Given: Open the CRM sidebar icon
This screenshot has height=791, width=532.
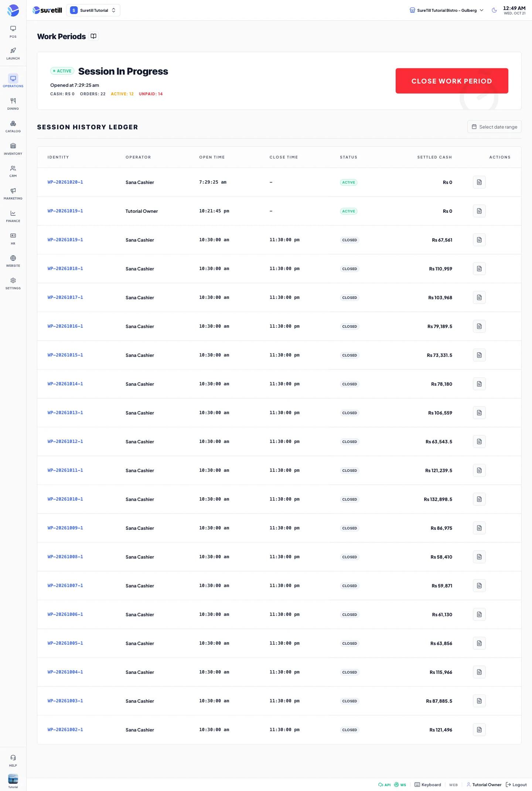Looking at the screenshot, I should pos(13,171).
